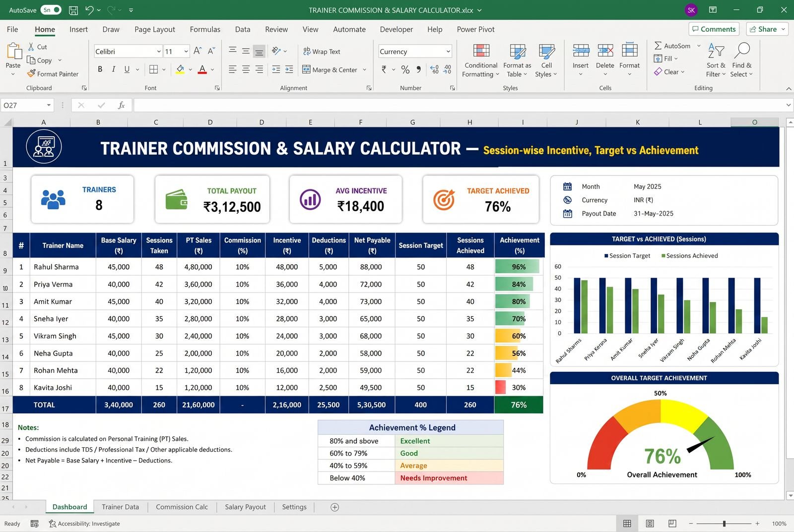Viewport: 794px width, 532px height.
Task: Select the Rahul Sharma name cell
Action: coord(63,267)
